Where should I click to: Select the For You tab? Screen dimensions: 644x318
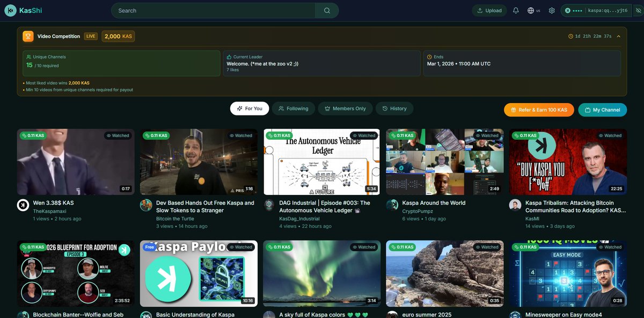[250, 109]
